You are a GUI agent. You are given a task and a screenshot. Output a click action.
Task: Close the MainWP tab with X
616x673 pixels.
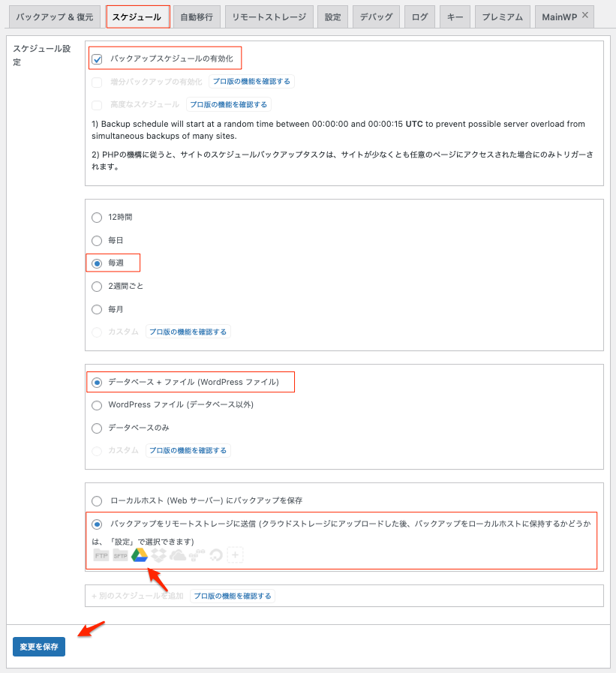coord(585,16)
